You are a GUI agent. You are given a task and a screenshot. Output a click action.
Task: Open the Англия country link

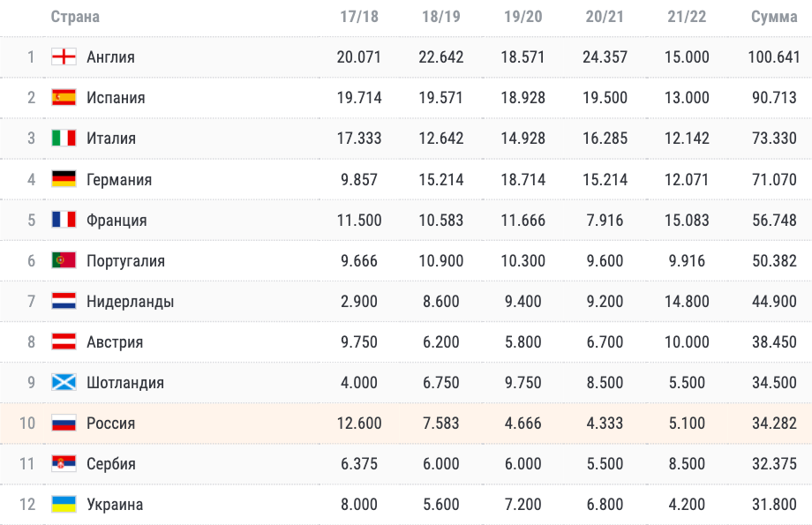(x=110, y=57)
